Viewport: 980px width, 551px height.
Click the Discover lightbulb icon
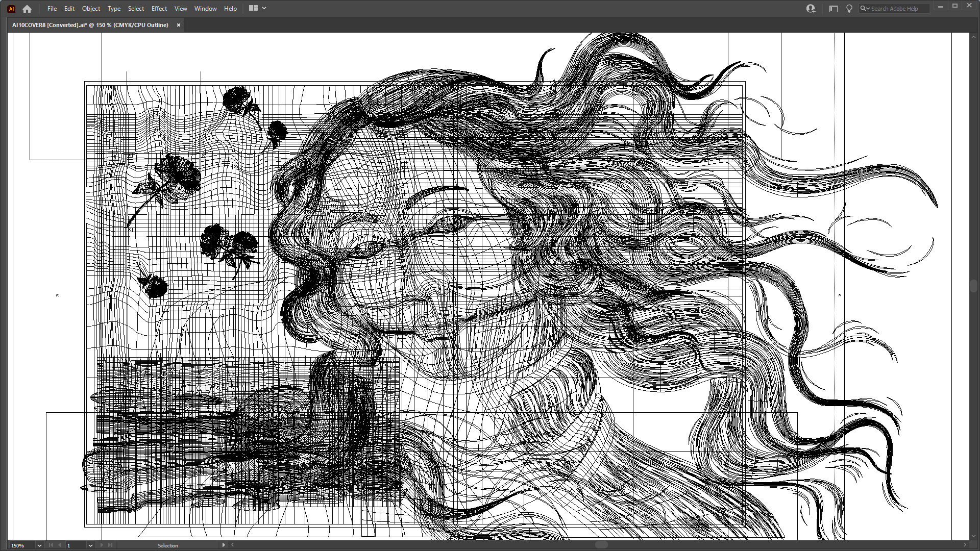pos(849,9)
